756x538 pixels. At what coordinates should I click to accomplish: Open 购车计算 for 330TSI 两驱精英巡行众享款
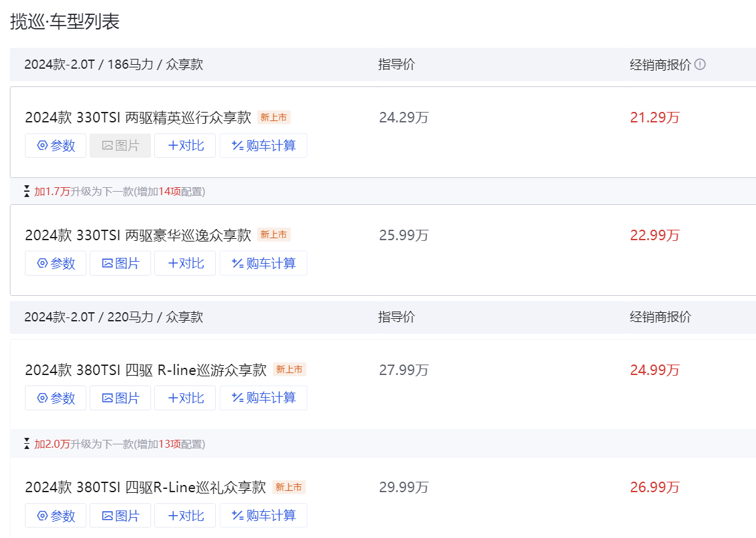264,146
